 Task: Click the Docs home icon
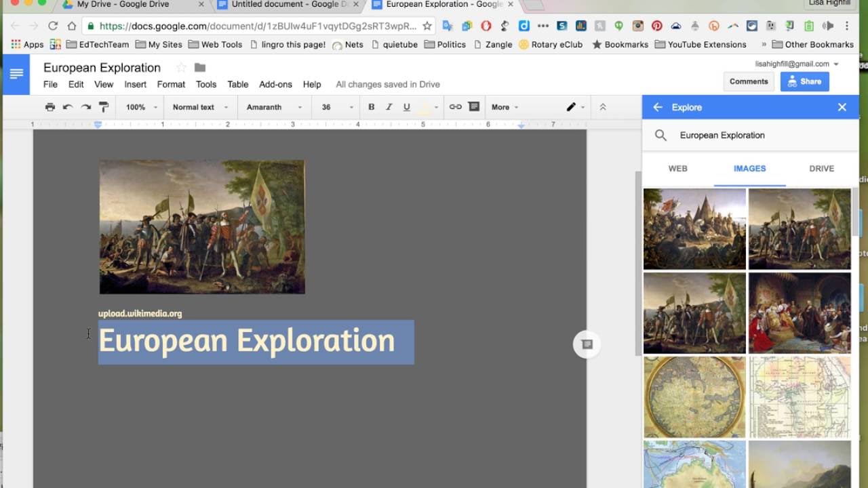[x=16, y=74]
